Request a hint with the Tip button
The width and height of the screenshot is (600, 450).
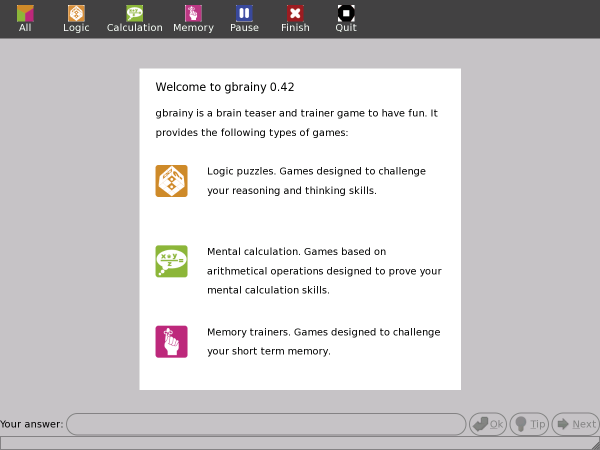tap(529, 424)
